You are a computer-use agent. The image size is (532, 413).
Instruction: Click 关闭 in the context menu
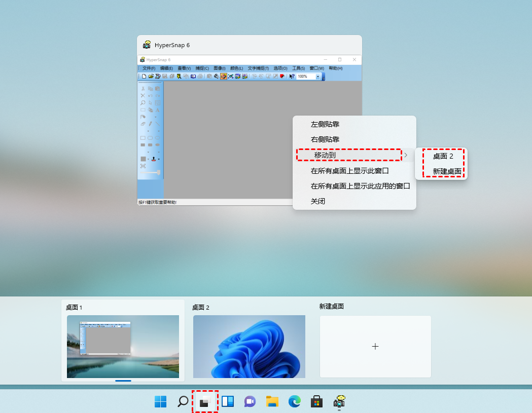318,201
